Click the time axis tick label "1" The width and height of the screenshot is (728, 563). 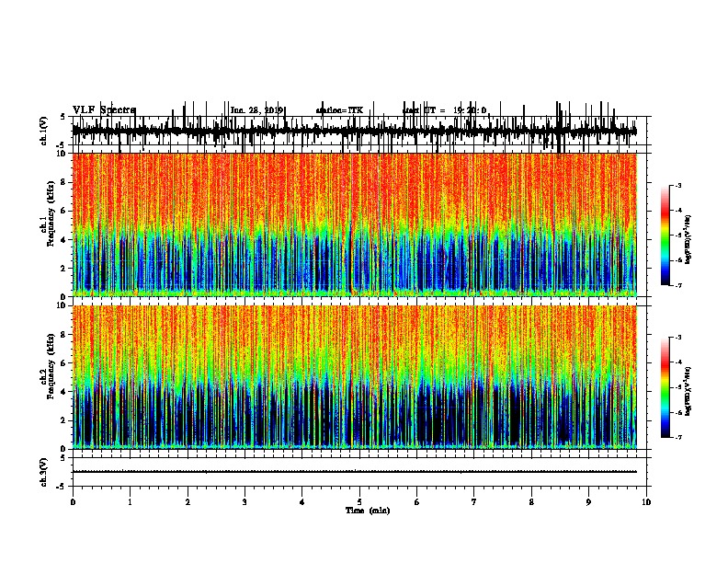click(131, 502)
